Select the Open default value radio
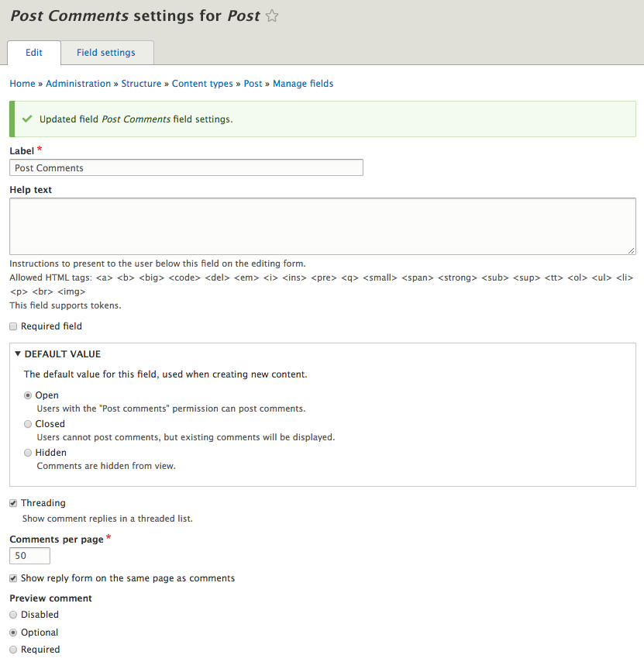Image resolution: width=644 pixels, height=662 pixels. (29, 395)
